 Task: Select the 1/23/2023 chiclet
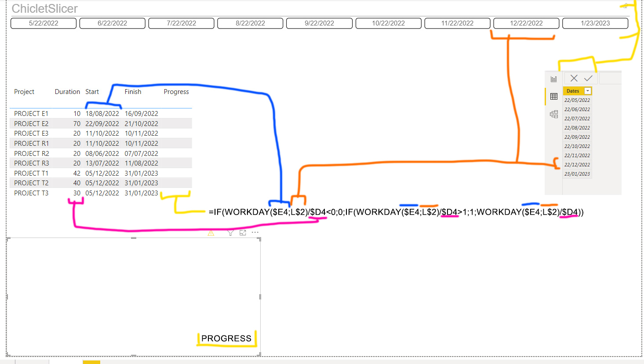pos(596,23)
